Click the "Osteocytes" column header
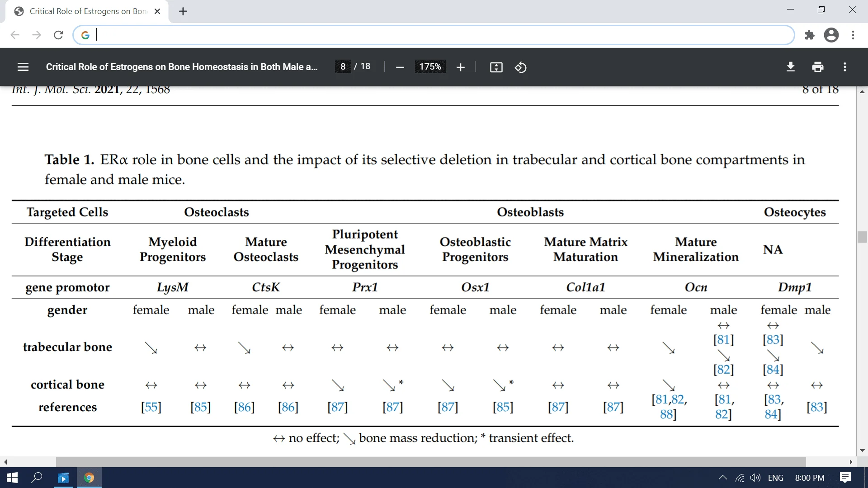The image size is (868, 488). 794,212
